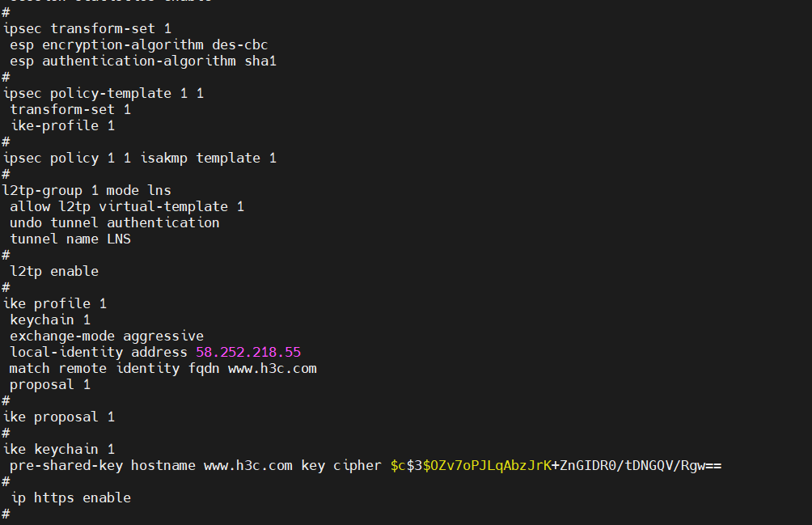Click the "exchange-mode aggressive" line
Image resolution: width=812 pixels, height=525 pixels.
107,336
